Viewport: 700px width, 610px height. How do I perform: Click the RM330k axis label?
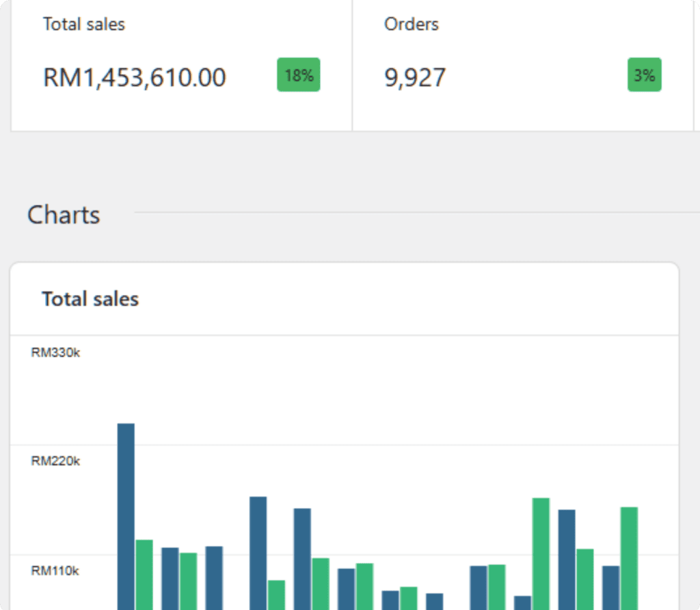(x=55, y=352)
